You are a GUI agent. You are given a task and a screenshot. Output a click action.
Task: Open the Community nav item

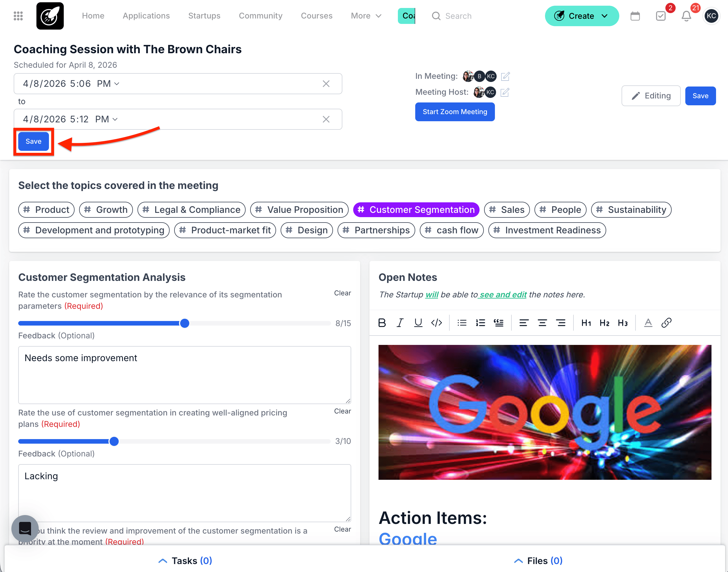pos(260,16)
